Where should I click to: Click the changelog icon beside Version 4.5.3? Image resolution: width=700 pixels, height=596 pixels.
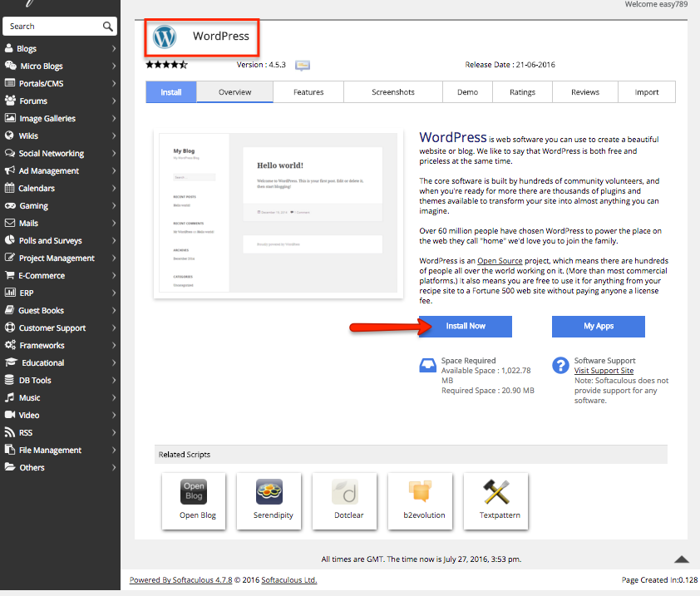coord(303,65)
